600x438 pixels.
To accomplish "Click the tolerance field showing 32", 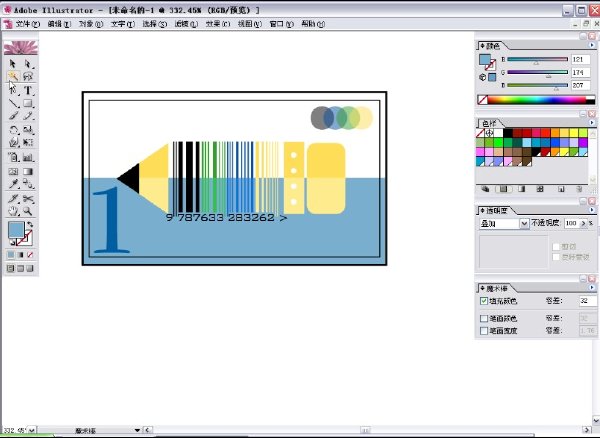I will pos(587,301).
